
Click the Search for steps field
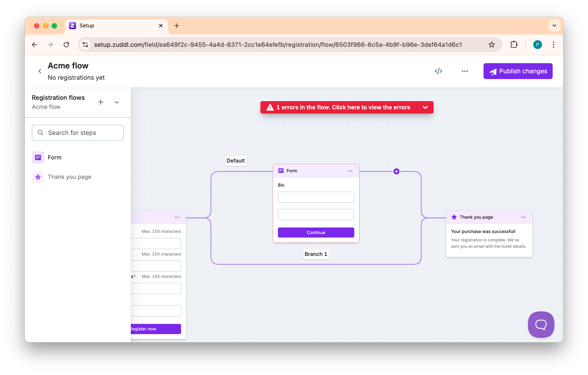78,133
